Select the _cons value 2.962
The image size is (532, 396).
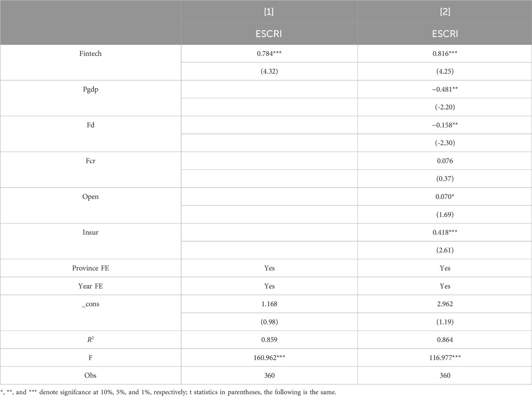(x=445, y=304)
